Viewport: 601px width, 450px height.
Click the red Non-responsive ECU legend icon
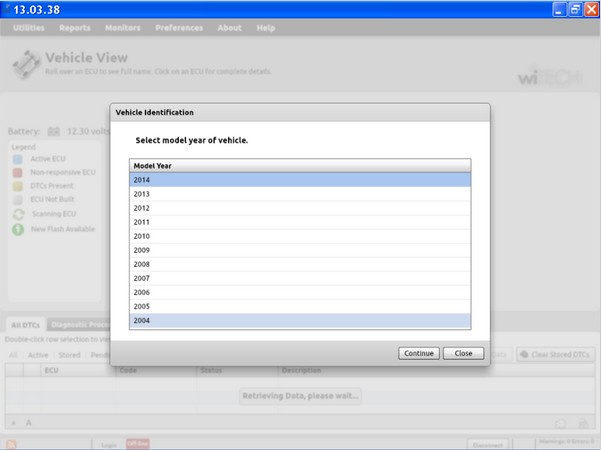[x=17, y=172]
